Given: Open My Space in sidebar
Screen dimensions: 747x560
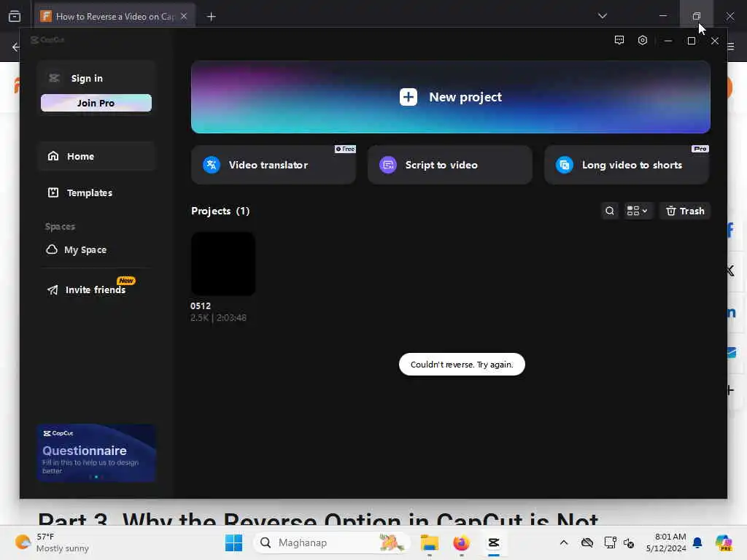Looking at the screenshot, I should pyautogui.click(x=96, y=249).
